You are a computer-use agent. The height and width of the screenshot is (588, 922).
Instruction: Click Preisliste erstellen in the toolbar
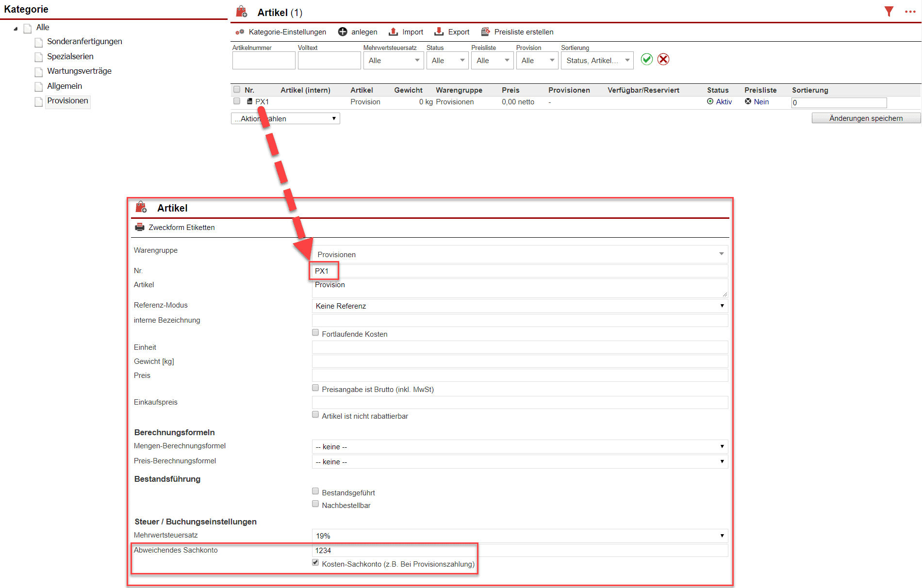523,32
